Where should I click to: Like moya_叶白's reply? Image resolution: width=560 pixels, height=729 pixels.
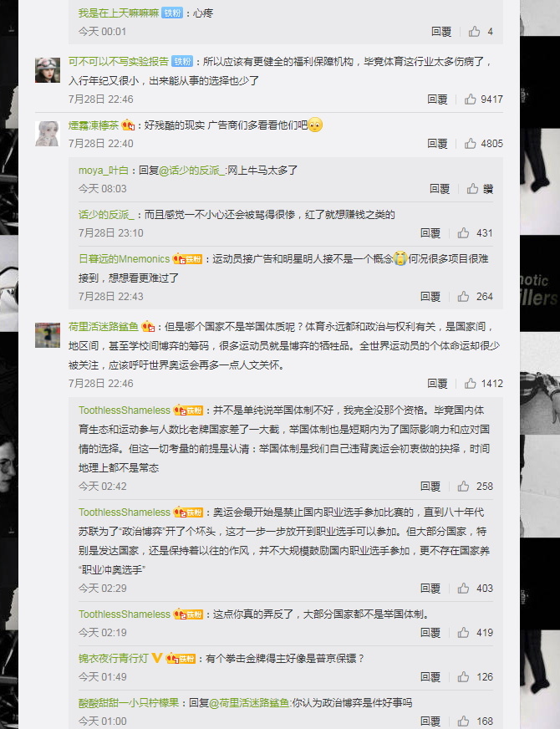(x=472, y=188)
